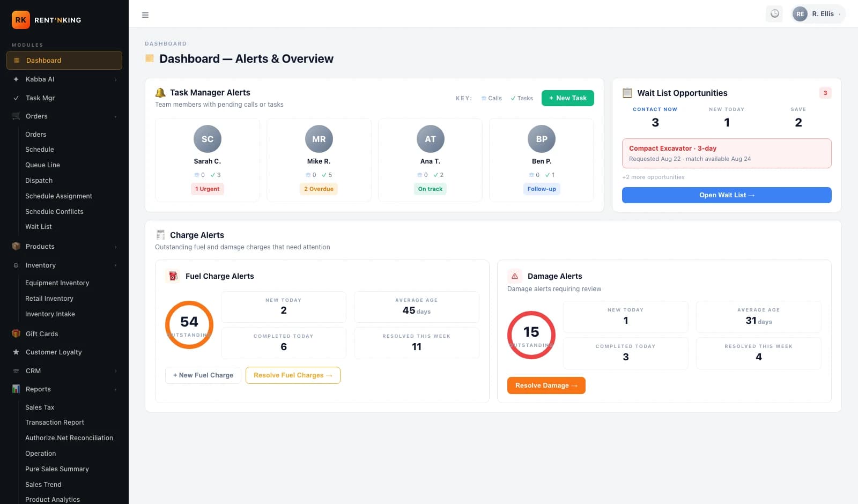858x504 pixels.
Task: Click the Fuel Charge Alerts pump icon
Action: pyautogui.click(x=173, y=276)
